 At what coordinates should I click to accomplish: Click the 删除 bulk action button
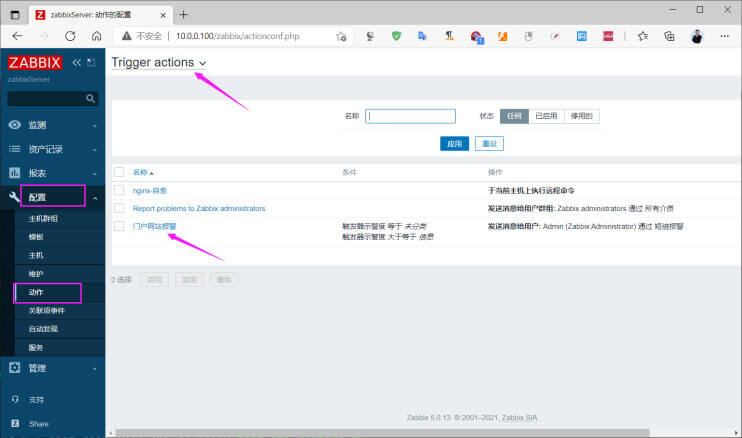tap(224, 280)
